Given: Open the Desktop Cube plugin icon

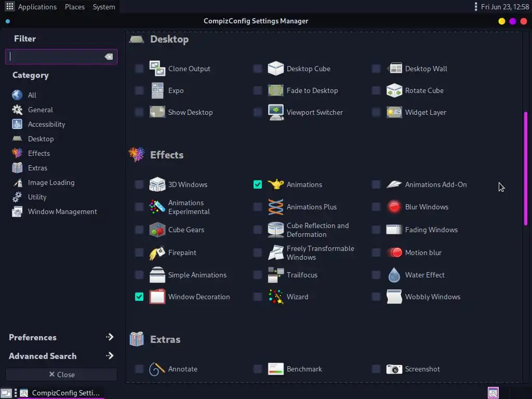Looking at the screenshot, I should pyautogui.click(x=275, y=69).
